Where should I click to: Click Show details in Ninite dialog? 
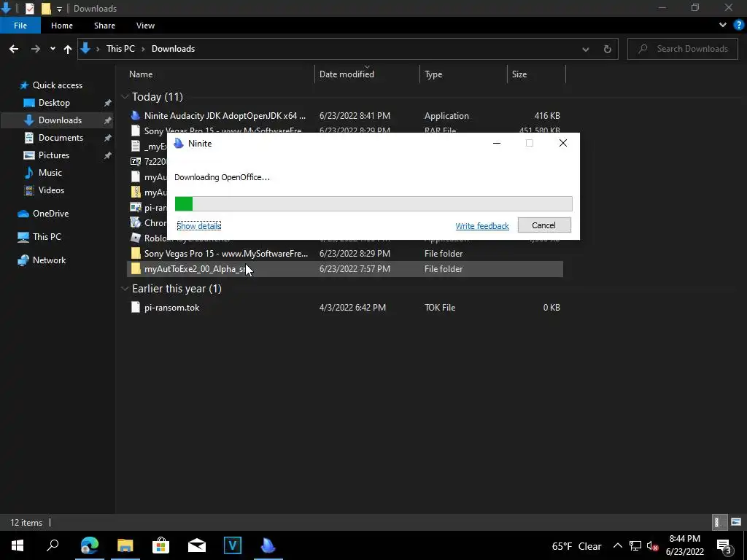tap(198, 226)
